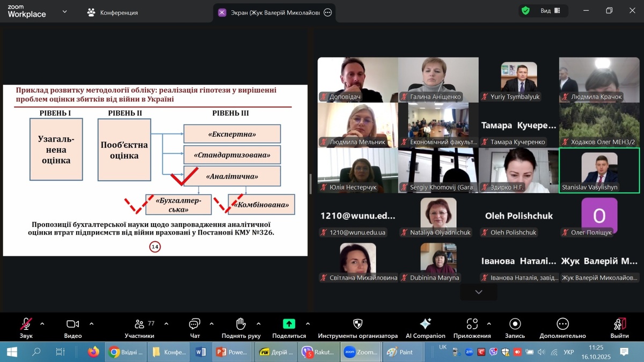Viewport: 644px width, 362px height.
Task: Expand audio options arrow next to microphone
Action: tap(42, 324)
